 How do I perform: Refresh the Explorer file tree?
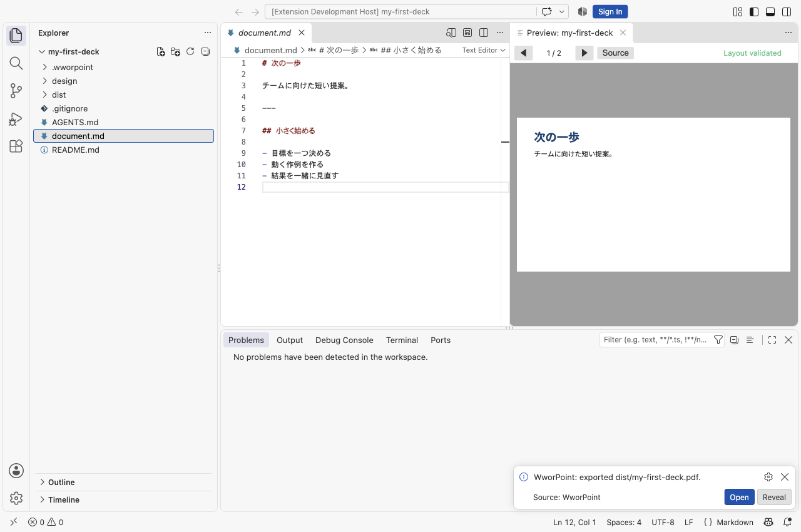190,52
